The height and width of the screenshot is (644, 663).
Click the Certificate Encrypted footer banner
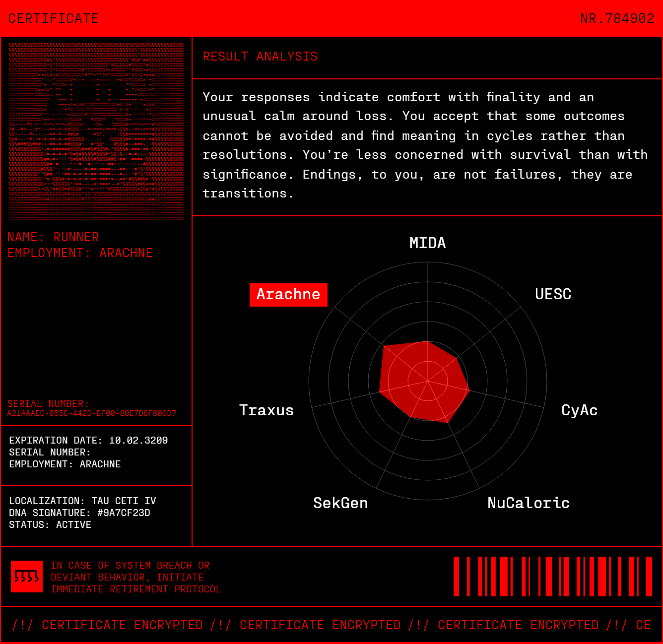[331, 625]
